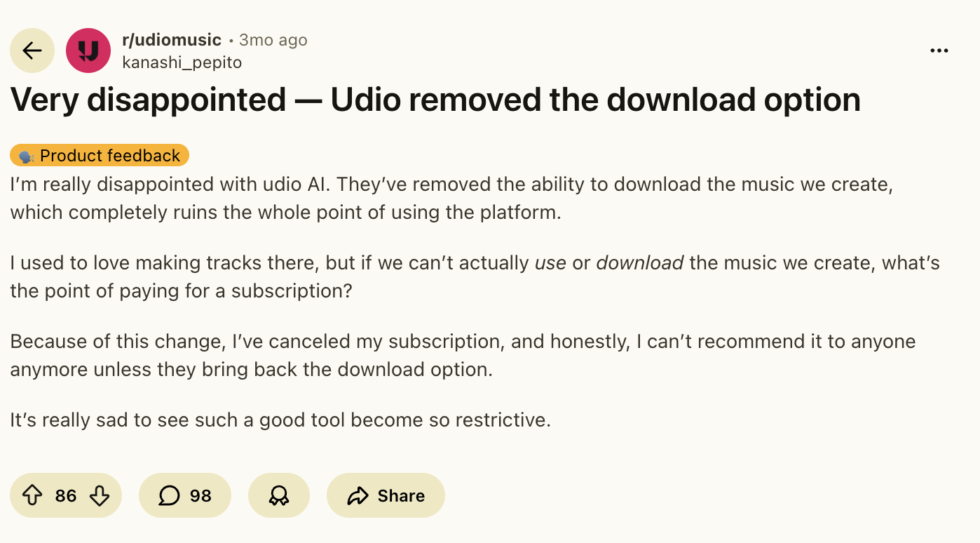The height and width of the screenshot is (543, 980).
Task: Click the megaphone icon in the flair tag
Action: [27, 156]
